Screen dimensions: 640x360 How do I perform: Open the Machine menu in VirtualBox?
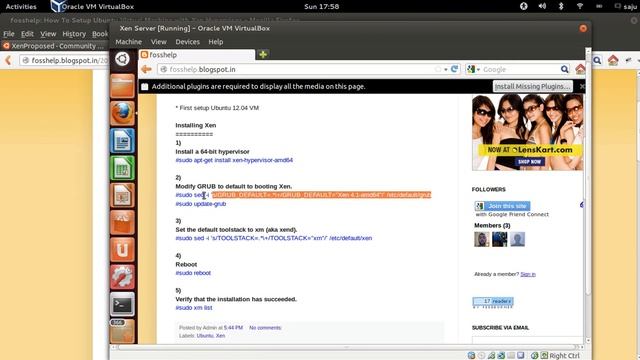[129, 42]
